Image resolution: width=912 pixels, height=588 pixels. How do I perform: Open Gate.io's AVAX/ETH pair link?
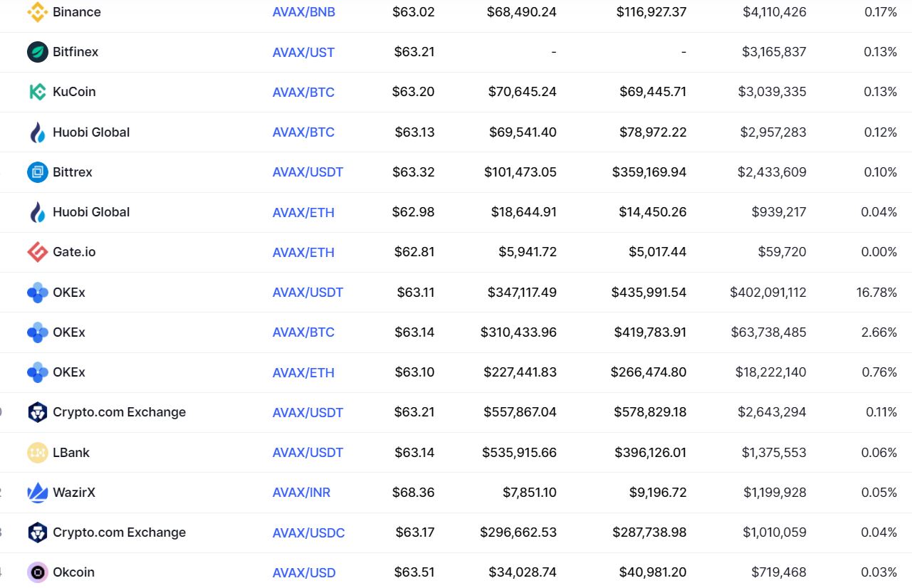click(x=303, y=252)
